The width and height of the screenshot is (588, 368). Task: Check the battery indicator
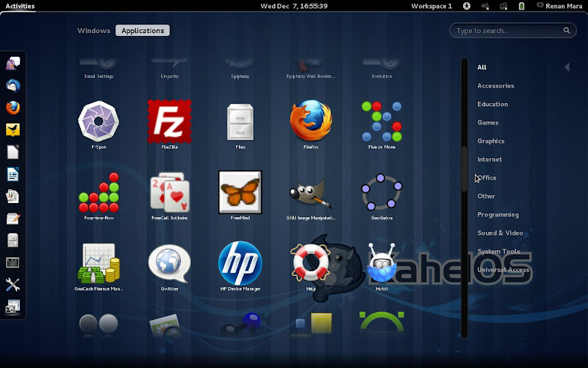point(522,6)
